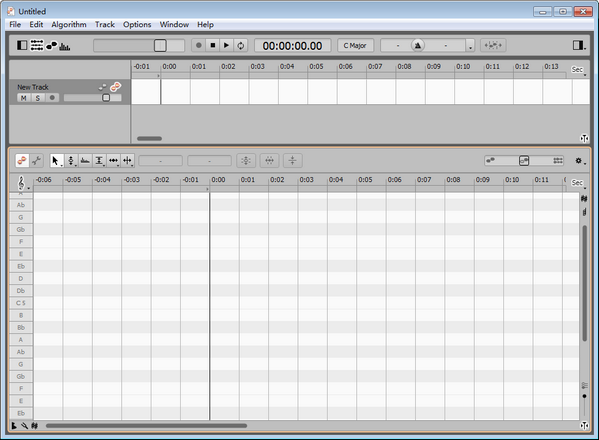Viewport: 599px width, 440px height.
Task: Switch to note assignment mode wrench icon
Action: click(36, 160)
